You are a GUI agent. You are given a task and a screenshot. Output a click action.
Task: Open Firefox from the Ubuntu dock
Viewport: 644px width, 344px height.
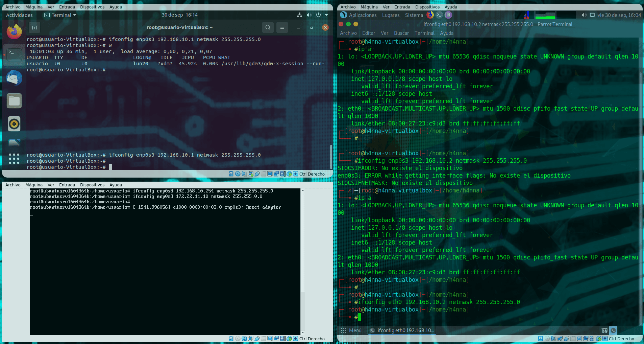click(14, 32)
